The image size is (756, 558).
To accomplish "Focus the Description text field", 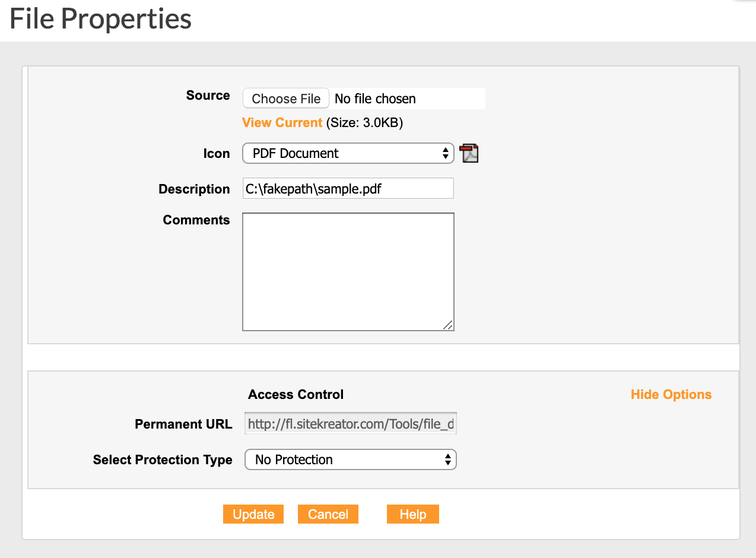I will coord(348,189).
